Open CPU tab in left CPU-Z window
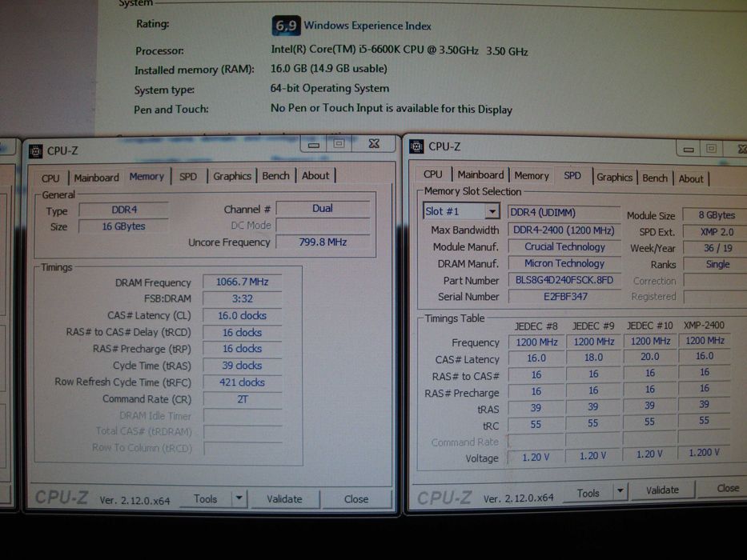Image resolution: width=747 pixels, height=560 pixels. click(50, 178)
